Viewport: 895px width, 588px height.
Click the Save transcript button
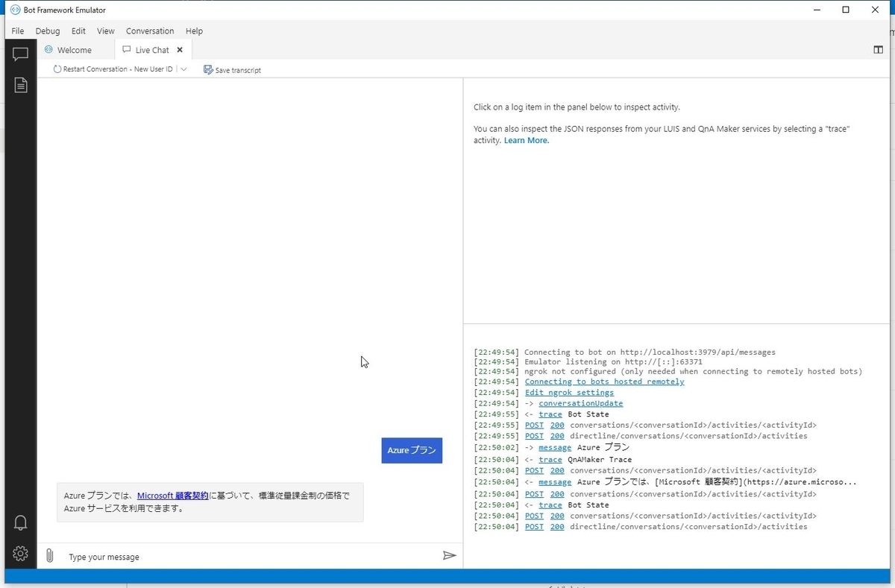point(232,69)
